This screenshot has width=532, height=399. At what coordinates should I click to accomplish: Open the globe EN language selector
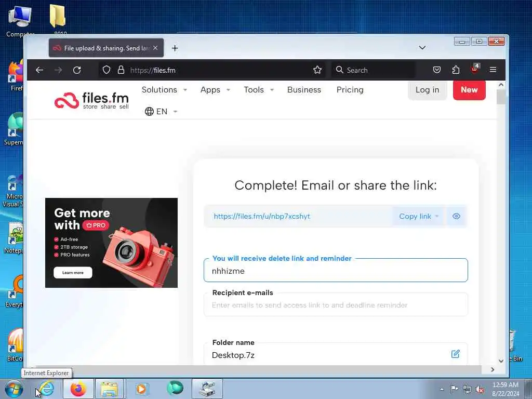[x=161, y=111]
